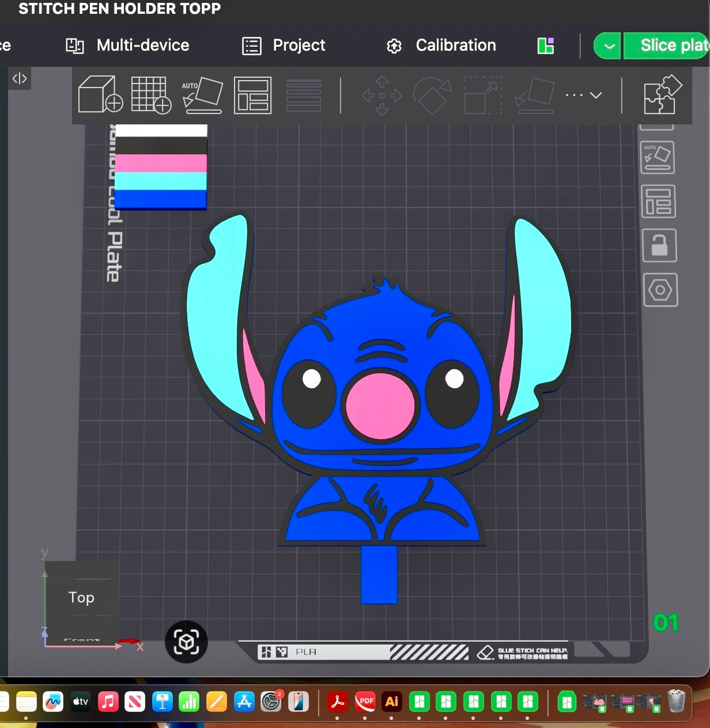Open the red PDF app dock icon
710x728 pixels.
pos(365,702)
